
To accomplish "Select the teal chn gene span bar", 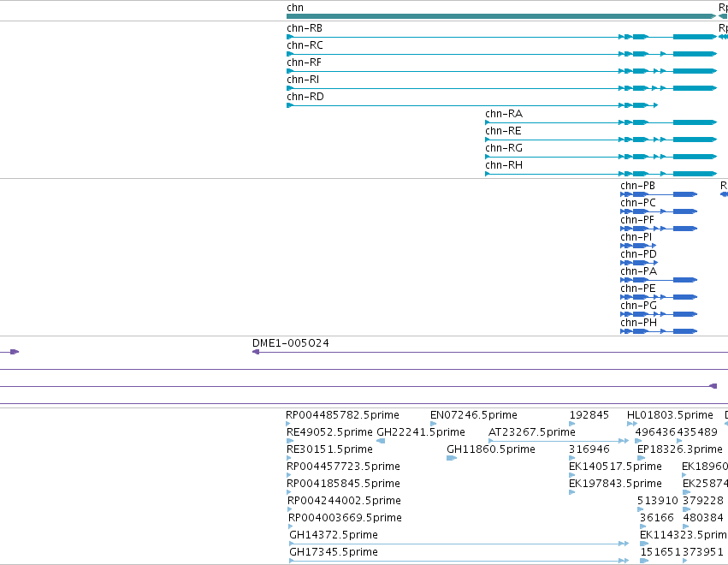I will 501,16.
